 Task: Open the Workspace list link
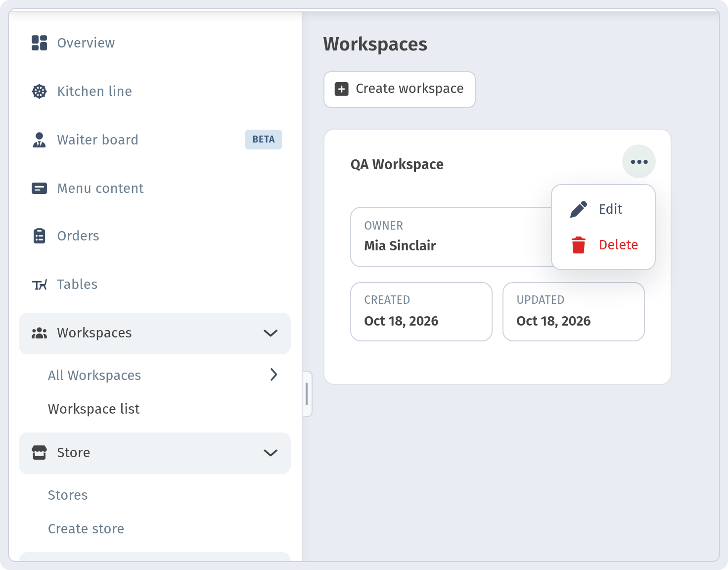coord(94,409)
